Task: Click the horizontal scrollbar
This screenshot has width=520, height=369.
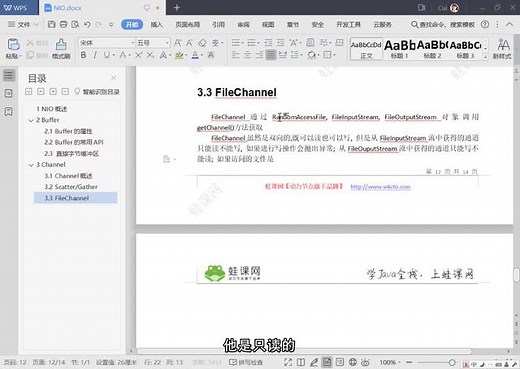Action: pyautogui.click(x=304, y=351)
